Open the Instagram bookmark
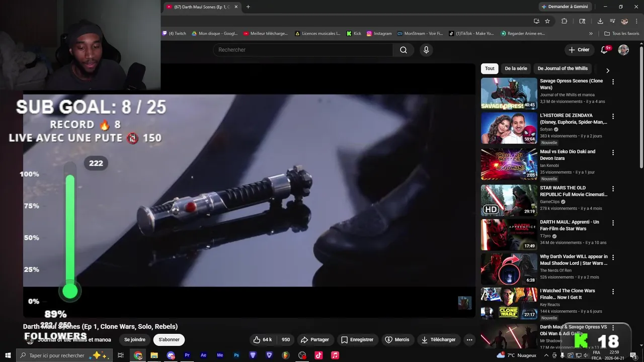 (379, 34)
